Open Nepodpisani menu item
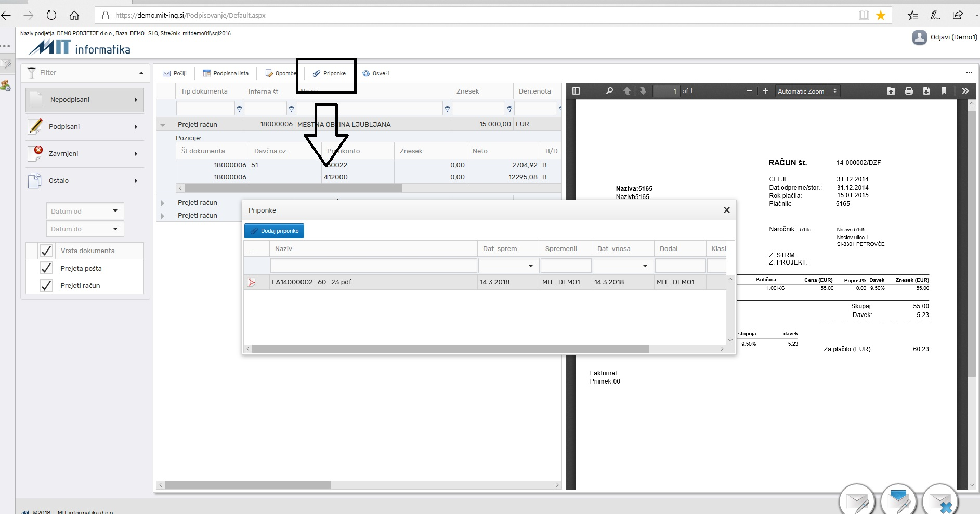 point(85,100)
